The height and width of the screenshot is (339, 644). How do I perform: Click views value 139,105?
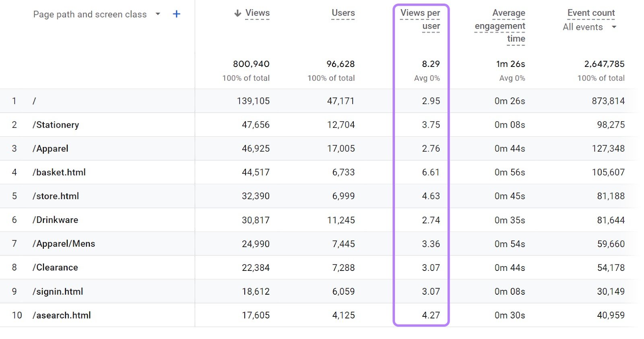tap(253, 101)
